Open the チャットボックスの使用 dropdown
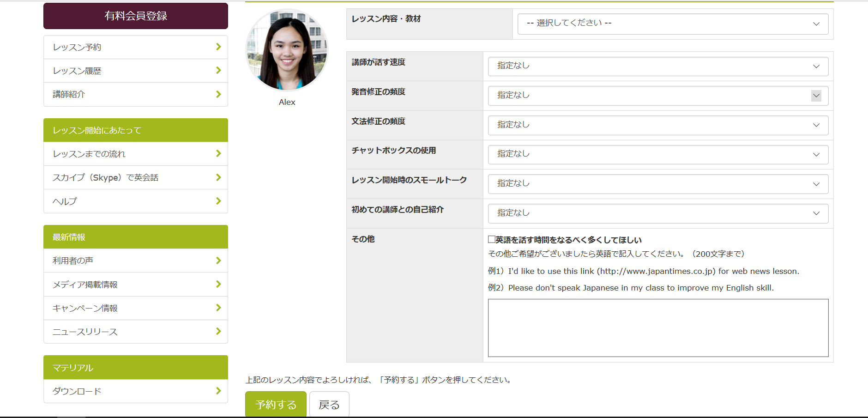The height and width of the screenshot is (418, 868). (x=657, y=154)
